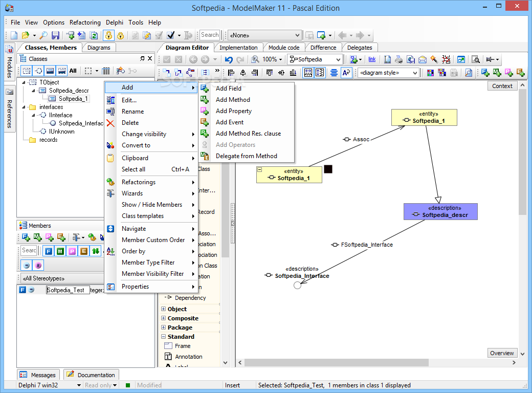532x393 pixels.
Task: Open the Documentation panel button
Action: tap(91, 375)
